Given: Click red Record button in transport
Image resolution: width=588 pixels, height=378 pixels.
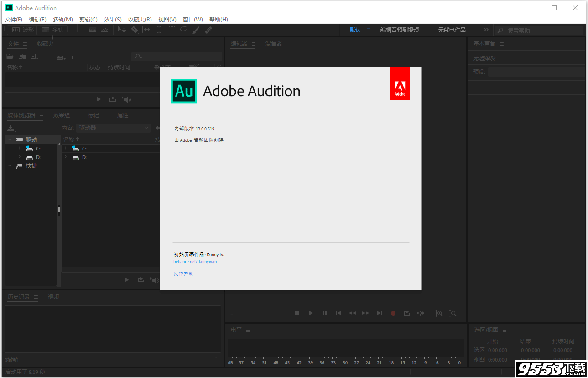Looking at the screenshot, I should [393, 313].
